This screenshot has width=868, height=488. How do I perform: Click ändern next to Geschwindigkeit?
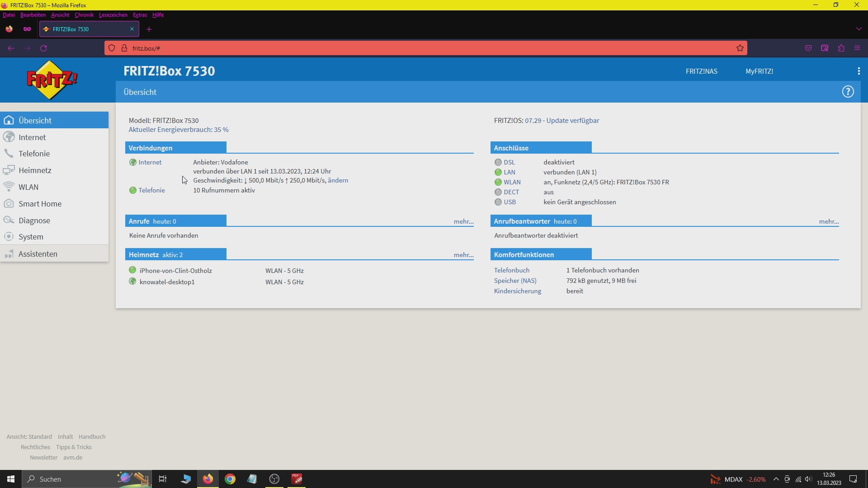coord(338,180)
